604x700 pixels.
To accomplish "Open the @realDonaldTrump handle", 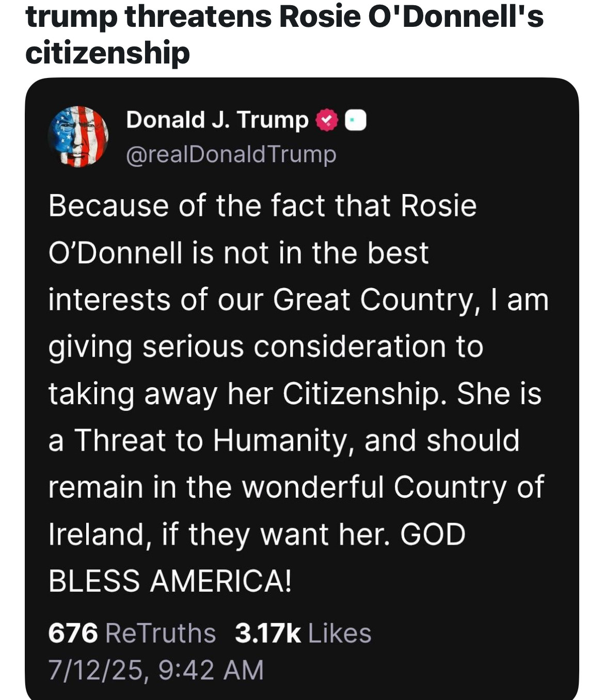I will [231, 154].
